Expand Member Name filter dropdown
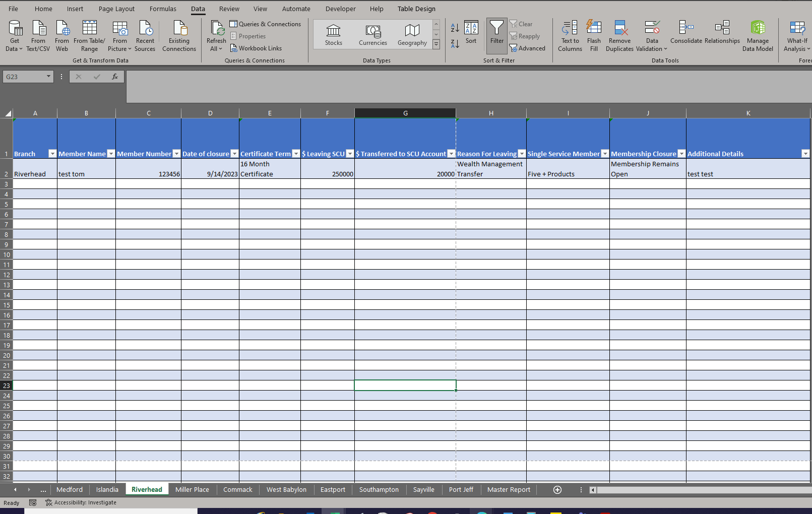This screenshot has height=514, width=812. (x=111, y=154)
